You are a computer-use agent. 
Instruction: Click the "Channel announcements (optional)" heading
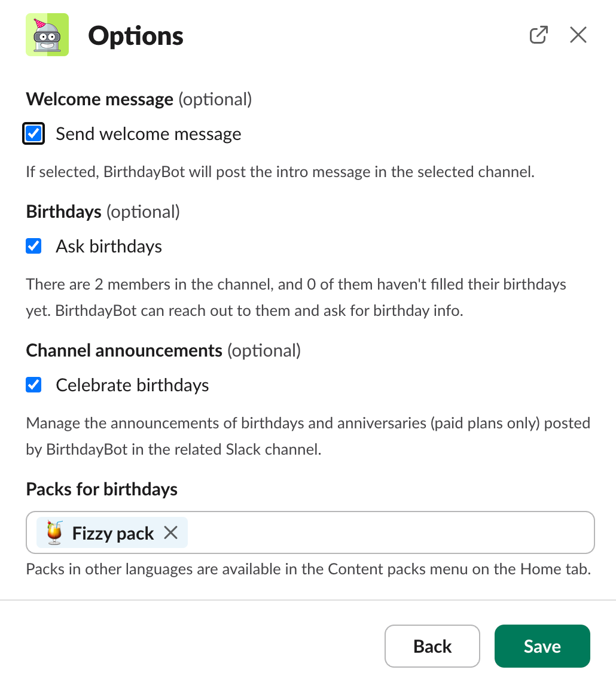click(x=163, y=351)
